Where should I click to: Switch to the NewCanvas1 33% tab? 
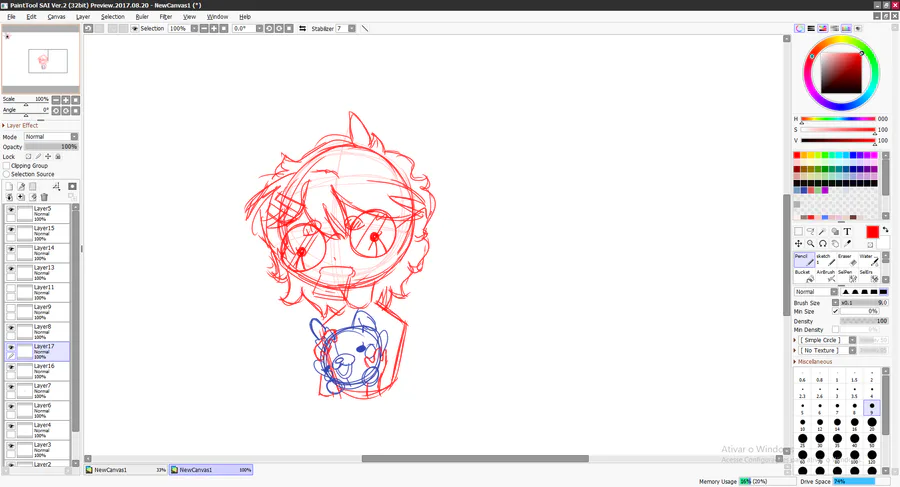click(x=126, y=470)
